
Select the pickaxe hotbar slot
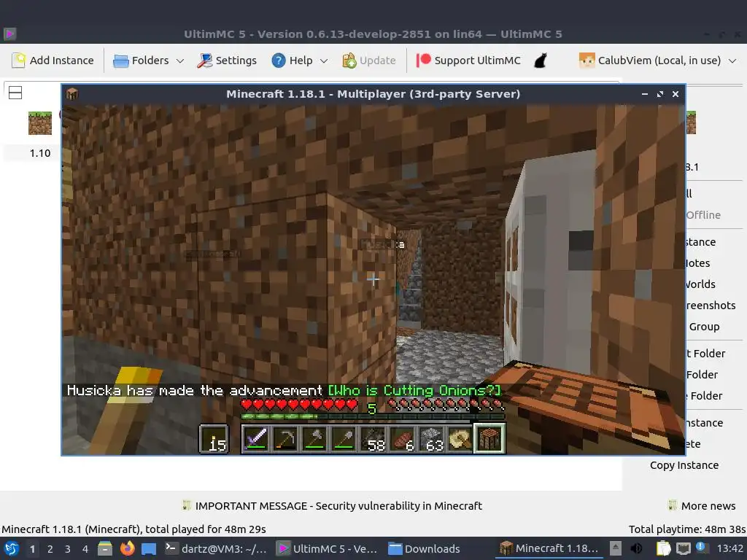tap(285, 438)
